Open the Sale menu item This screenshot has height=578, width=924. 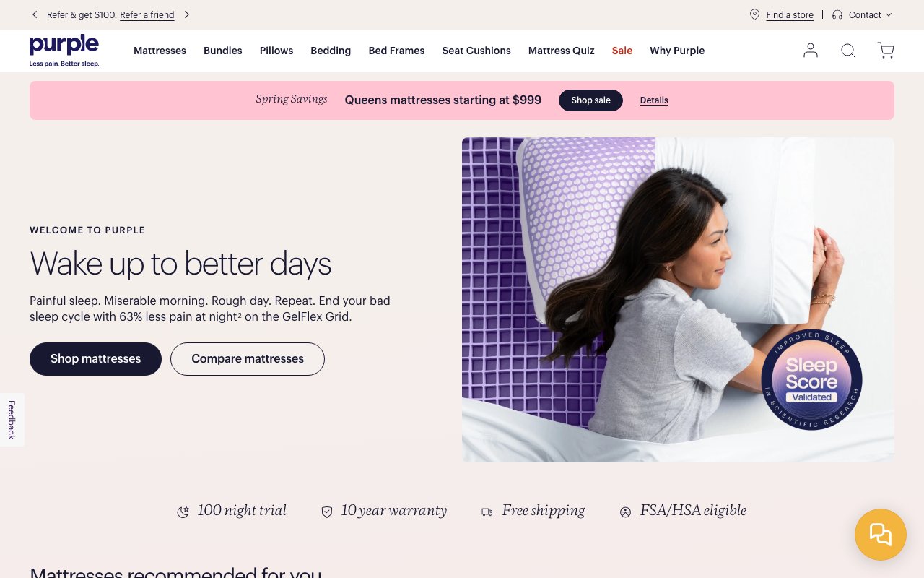tap(622, 51)
